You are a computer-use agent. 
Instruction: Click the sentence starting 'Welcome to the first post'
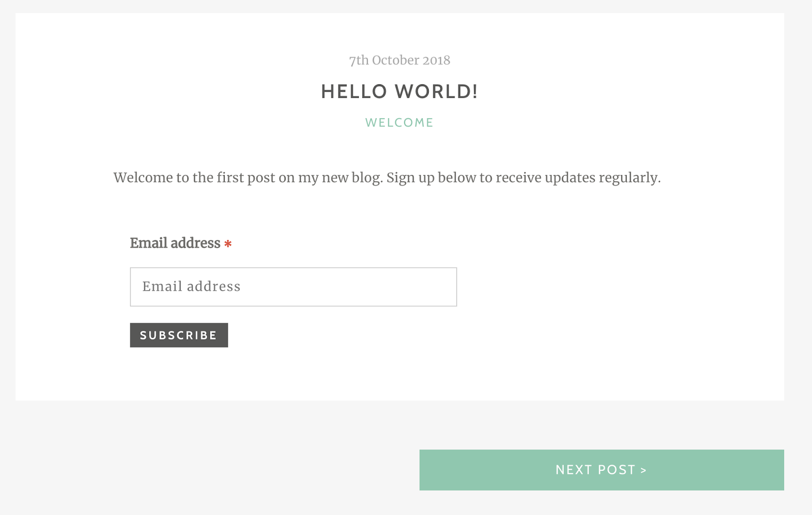[248, 178]
